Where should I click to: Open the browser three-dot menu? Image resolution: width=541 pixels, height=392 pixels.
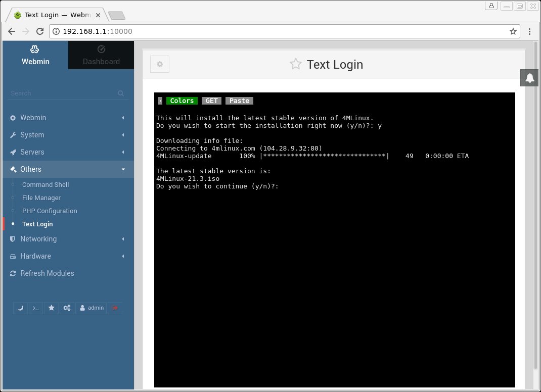[x=529, y=31]
